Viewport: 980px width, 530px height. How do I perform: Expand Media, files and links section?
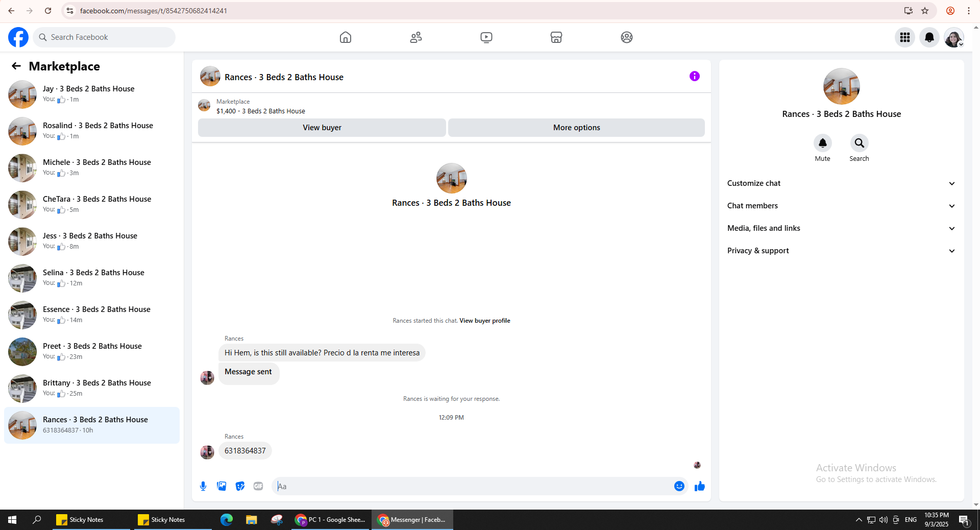(842, 228)
